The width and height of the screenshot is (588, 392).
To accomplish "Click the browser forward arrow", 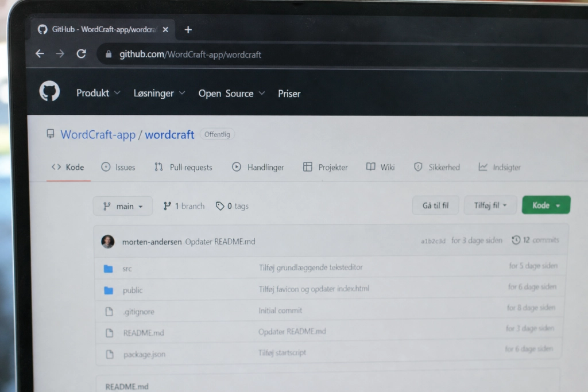I will [60, 53].
